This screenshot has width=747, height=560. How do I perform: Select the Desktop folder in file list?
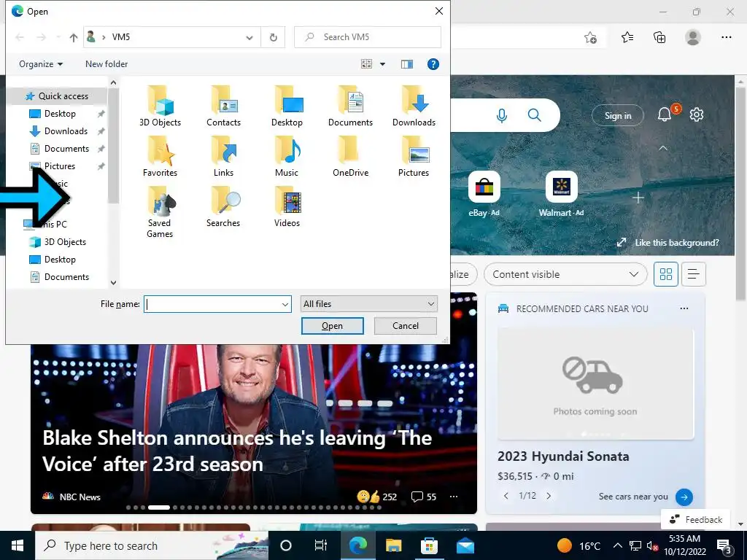[x=287, y=106]
